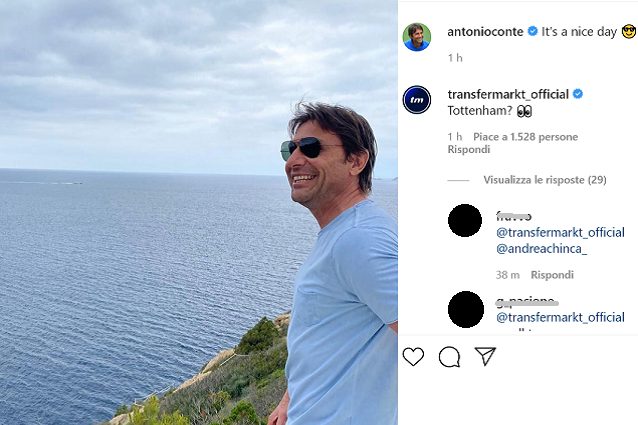Reply to the Tottenham comment via Rispondi
The height and width of the screenshot is (425, 638).
tap(469, 150)
